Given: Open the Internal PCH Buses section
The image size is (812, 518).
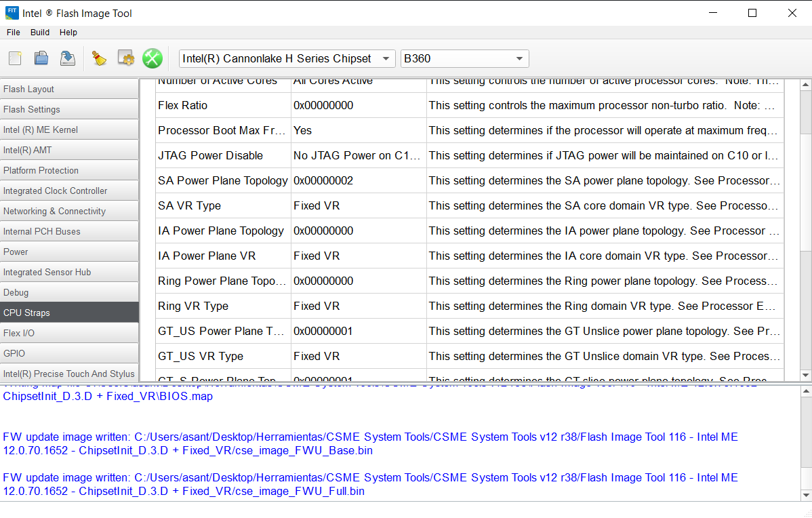Looking at the screenshot, I should [69, 232].
